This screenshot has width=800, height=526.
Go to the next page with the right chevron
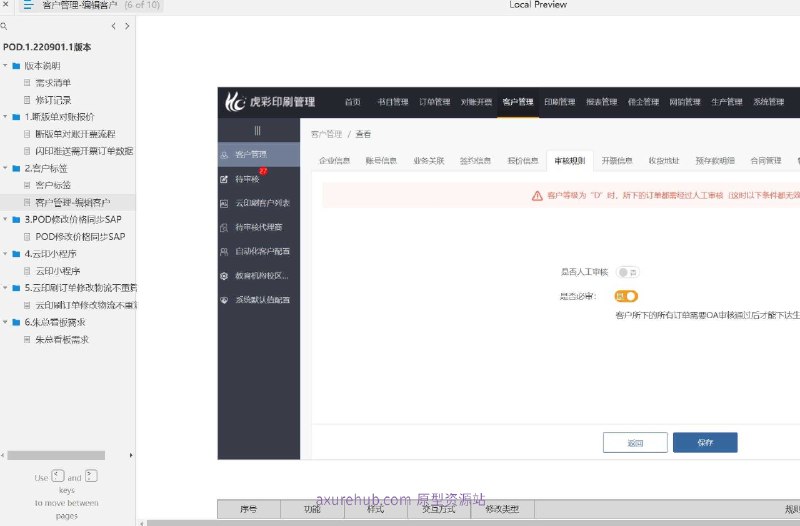click(127, 26)
